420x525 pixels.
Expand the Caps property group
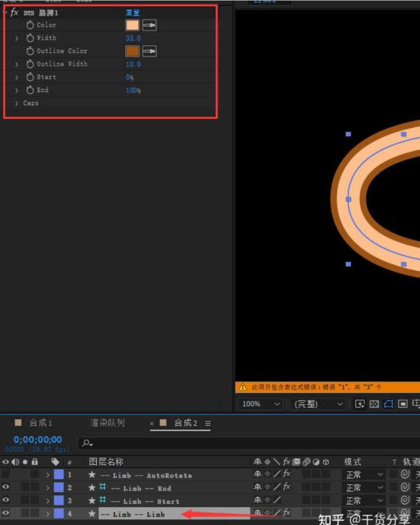click(x=16, y=103)
